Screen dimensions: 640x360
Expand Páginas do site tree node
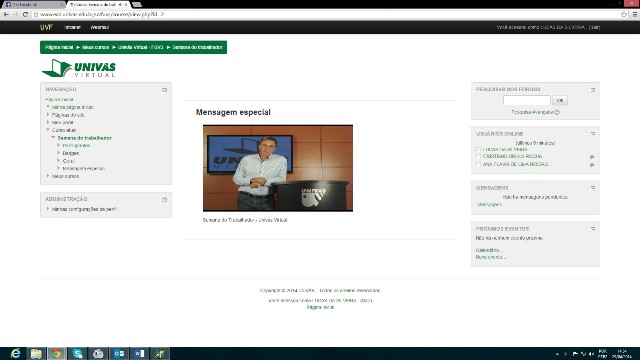click(x=48, y=115)
